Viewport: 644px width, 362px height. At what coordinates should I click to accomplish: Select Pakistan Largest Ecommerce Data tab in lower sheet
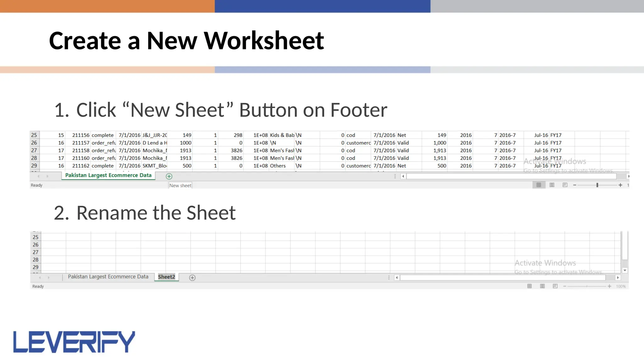[108, 277]
